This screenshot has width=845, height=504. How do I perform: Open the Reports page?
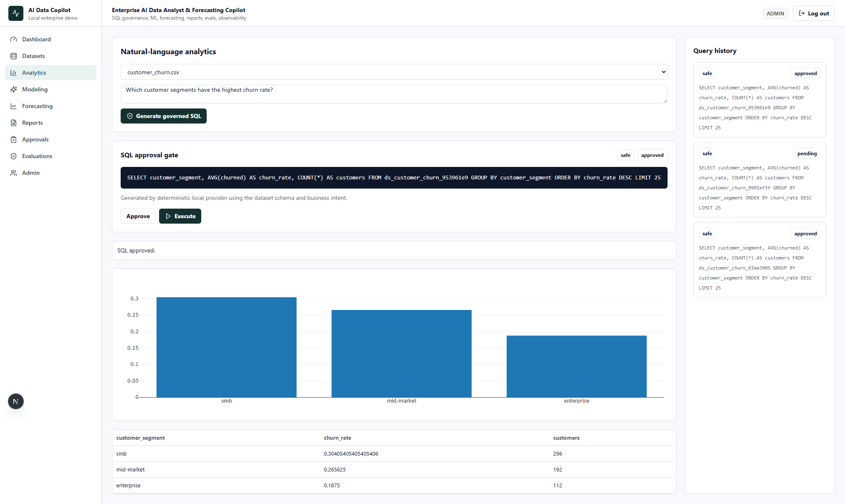51,123
